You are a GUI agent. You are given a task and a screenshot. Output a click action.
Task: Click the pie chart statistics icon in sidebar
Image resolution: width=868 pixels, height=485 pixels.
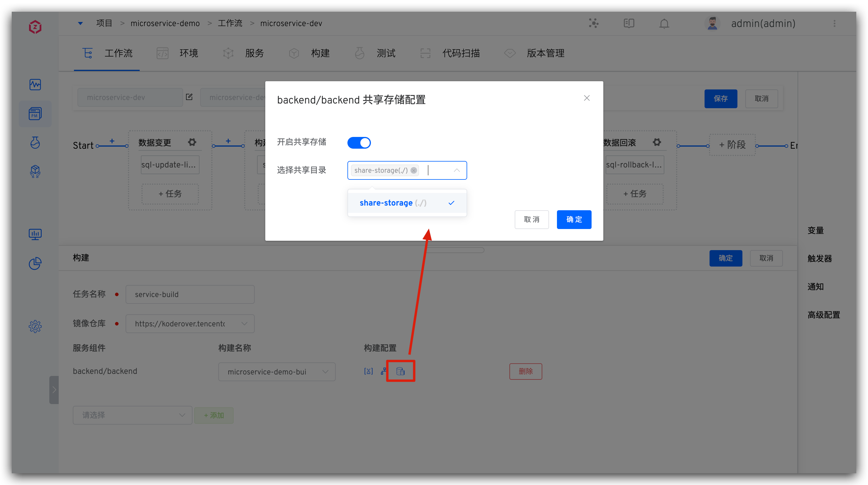point(35,263)
